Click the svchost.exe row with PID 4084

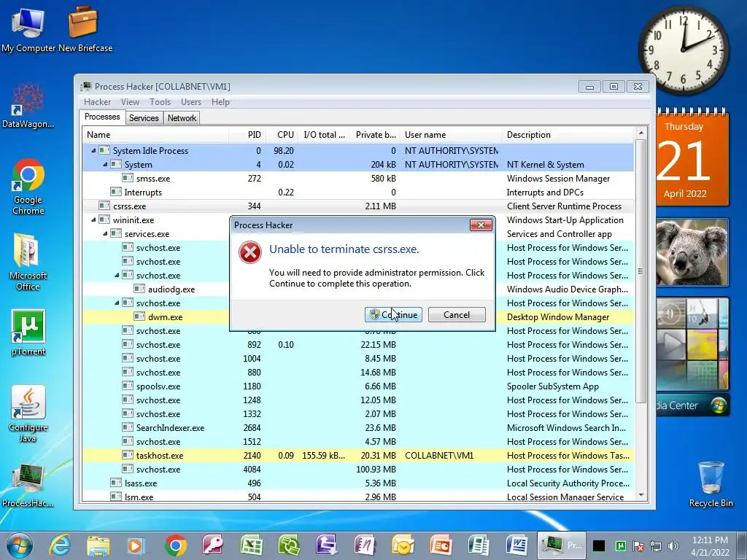coord(358,469)
